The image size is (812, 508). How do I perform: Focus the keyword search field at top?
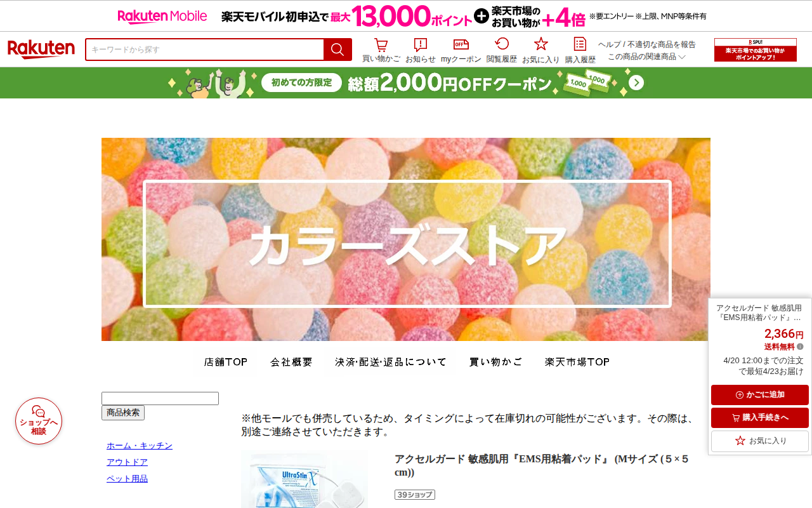click(x=204, y=50)
